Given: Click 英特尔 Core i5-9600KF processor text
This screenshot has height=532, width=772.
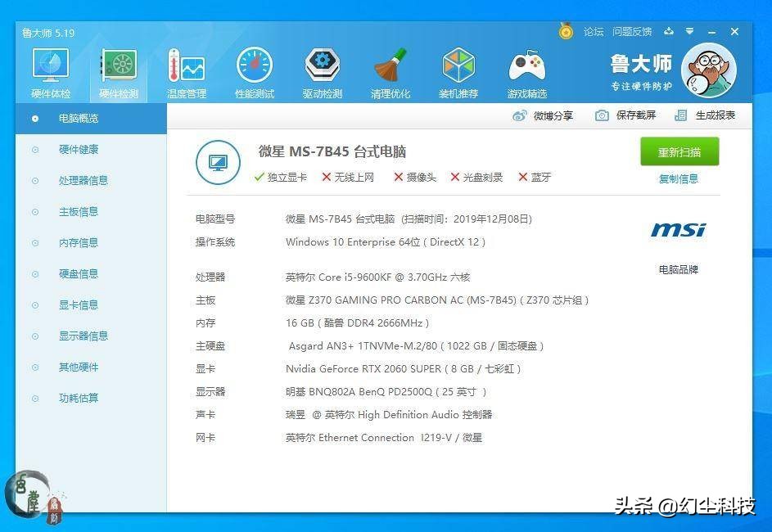Looking at the screenshot, I should 377,277.
